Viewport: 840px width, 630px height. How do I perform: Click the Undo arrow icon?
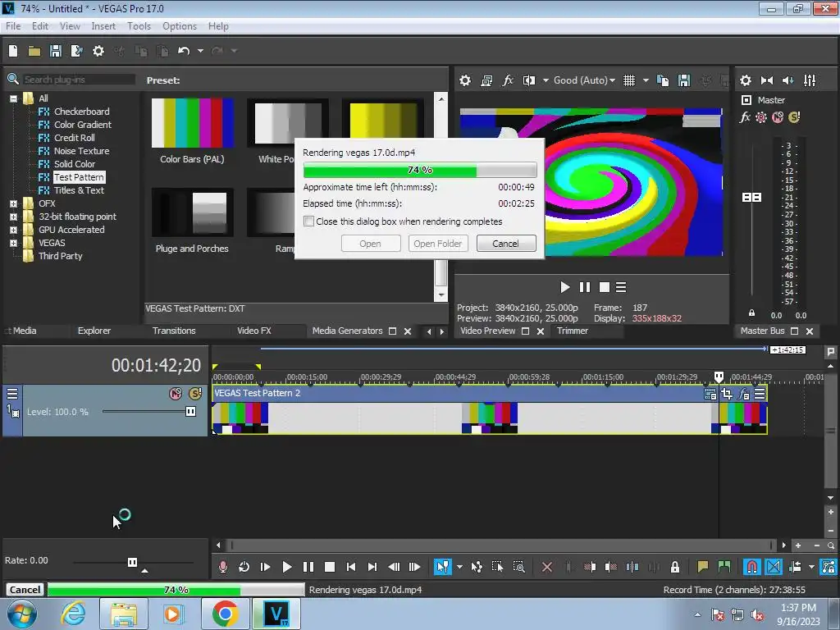tap(184, 51)
